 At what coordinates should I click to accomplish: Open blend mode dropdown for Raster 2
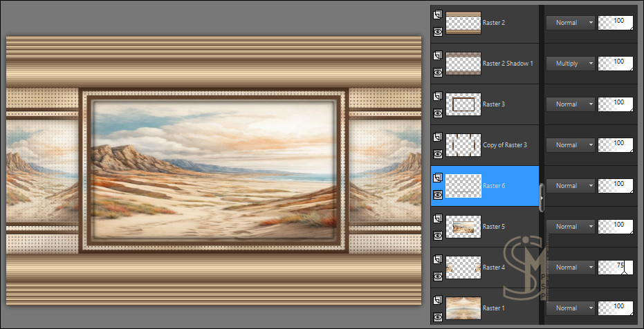(570, 23)
